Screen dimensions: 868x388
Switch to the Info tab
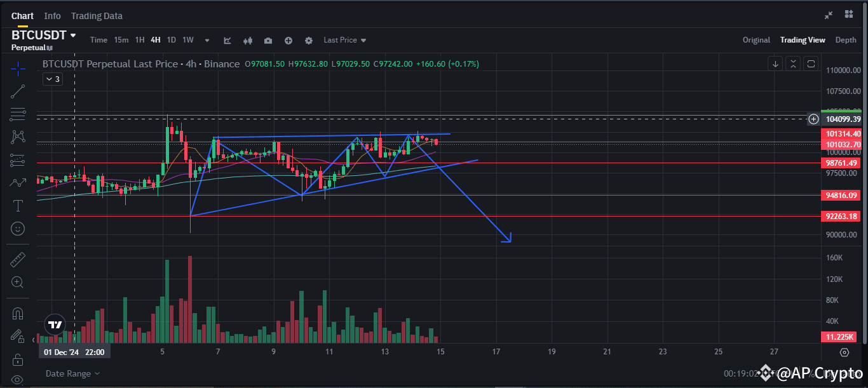53,16
